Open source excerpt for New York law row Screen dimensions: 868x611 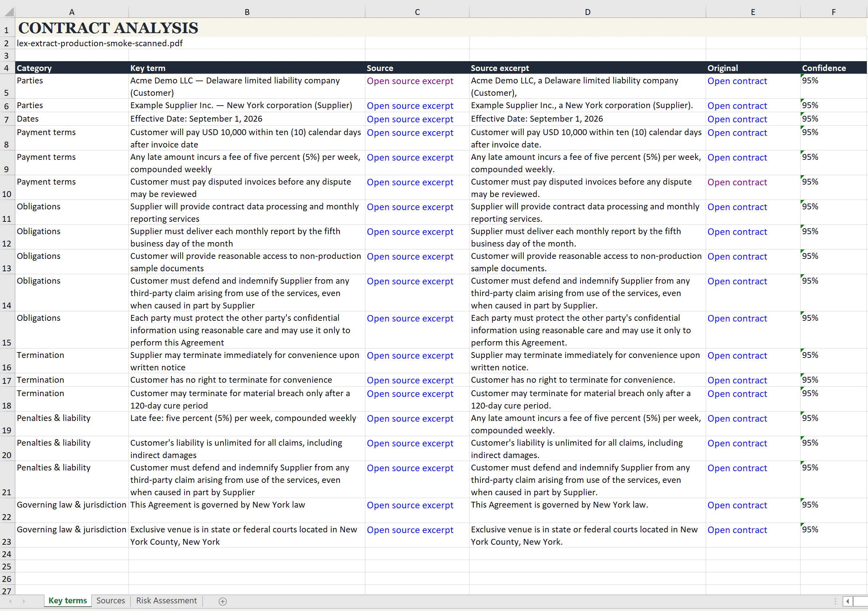point(410,505)
